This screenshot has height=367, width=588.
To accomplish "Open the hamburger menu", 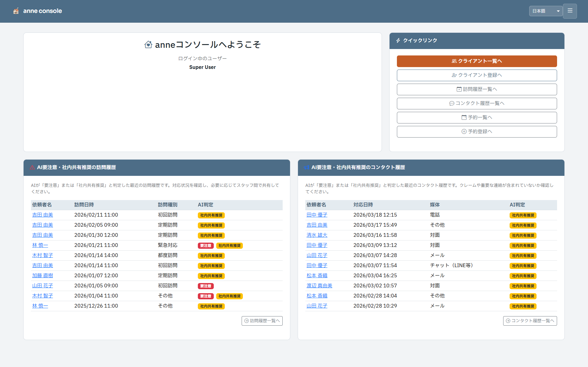I will 570,11.
